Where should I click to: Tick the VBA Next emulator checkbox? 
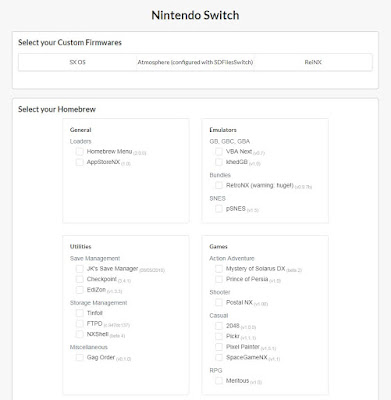[219, 152]
